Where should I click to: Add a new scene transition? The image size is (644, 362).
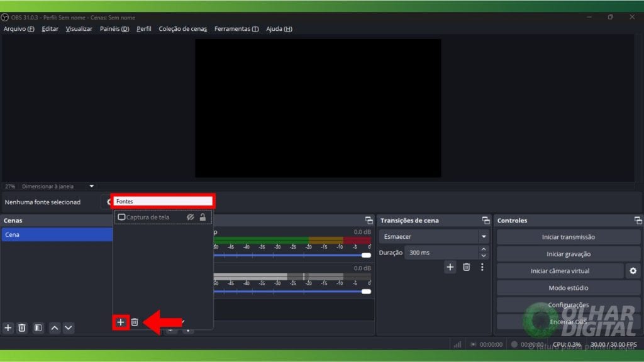point(450,267)
